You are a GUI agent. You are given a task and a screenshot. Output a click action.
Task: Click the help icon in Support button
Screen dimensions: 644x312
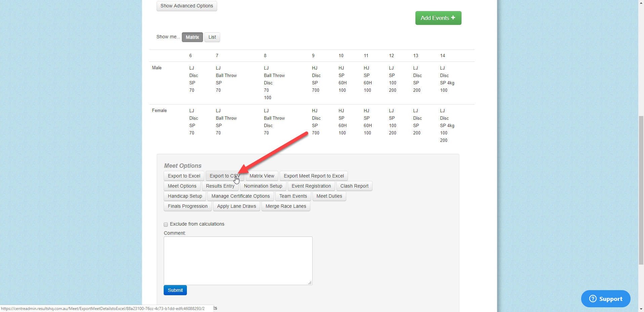point(593,299)
